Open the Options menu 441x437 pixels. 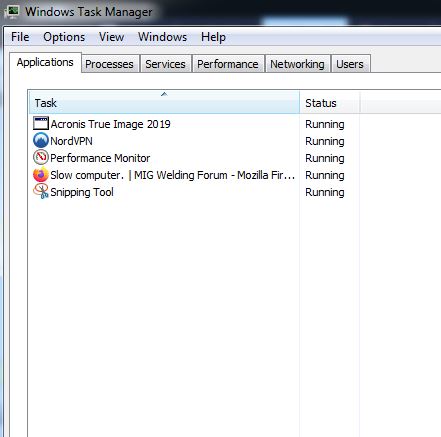pyautogui.click(x=64, y=37)
